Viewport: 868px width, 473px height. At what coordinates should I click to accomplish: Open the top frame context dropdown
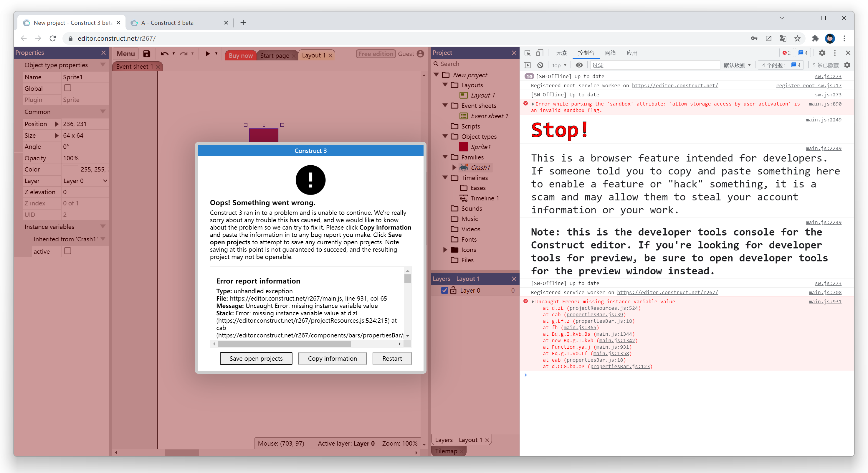coord(559,65)
